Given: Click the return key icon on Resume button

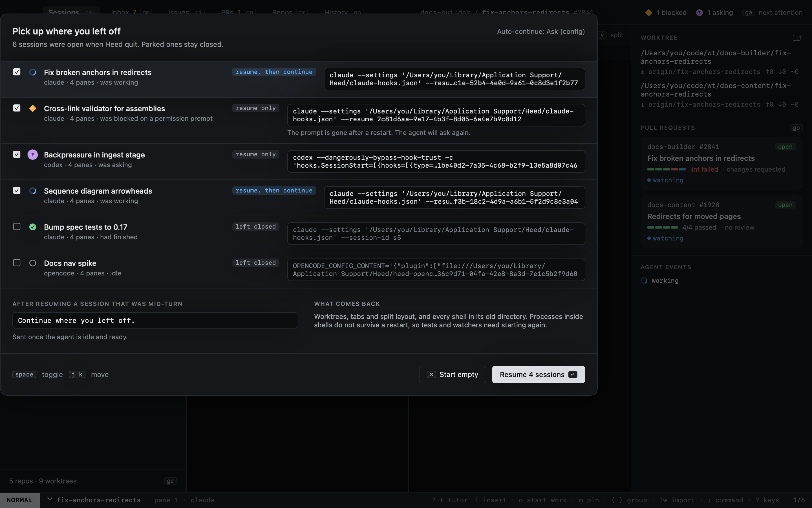Looking at the screenshot, I should click(x=573, y=374).
